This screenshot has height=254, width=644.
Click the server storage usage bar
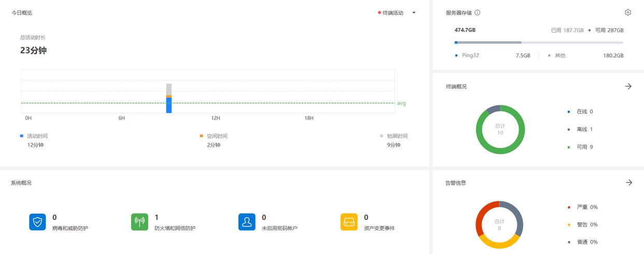tap(539, 43)
